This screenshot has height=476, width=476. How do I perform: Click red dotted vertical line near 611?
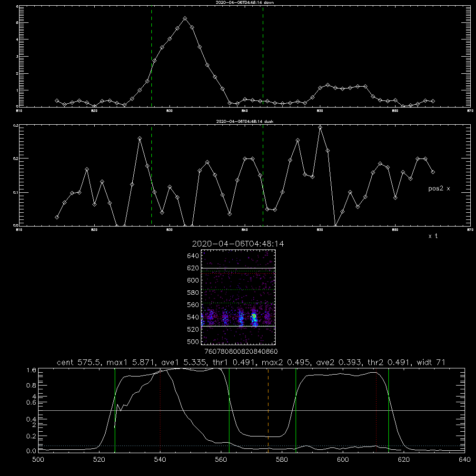tap(377, 410)
